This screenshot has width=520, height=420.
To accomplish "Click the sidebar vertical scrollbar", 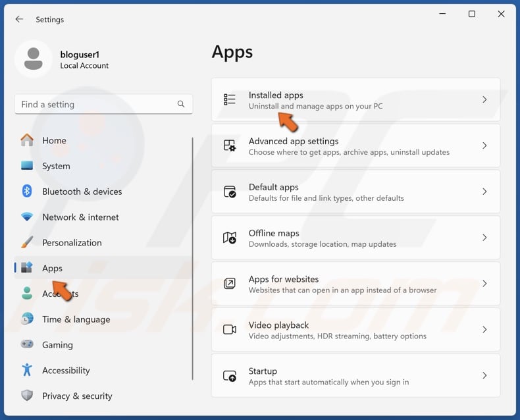I will (x=192, y=259).
